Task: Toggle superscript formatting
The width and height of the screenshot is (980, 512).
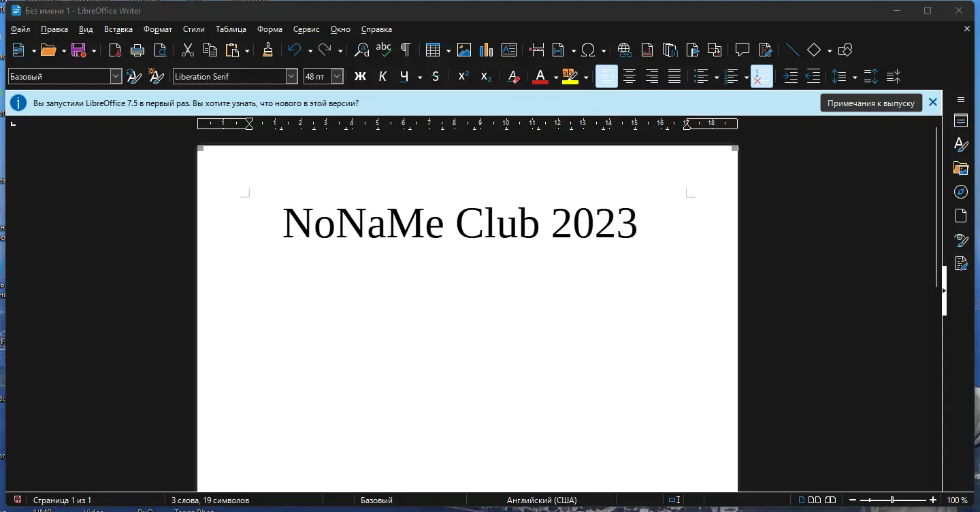Action: point(463,76)
